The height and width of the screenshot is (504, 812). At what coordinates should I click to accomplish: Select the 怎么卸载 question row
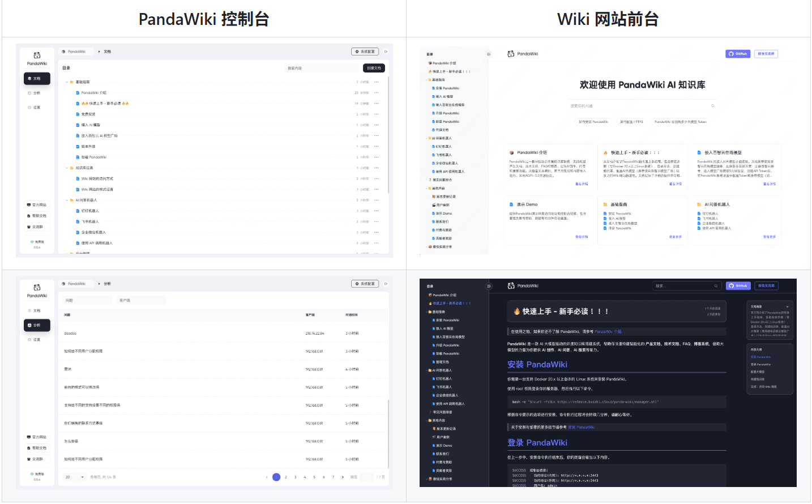pyautogui.click(x=225, y=441)
